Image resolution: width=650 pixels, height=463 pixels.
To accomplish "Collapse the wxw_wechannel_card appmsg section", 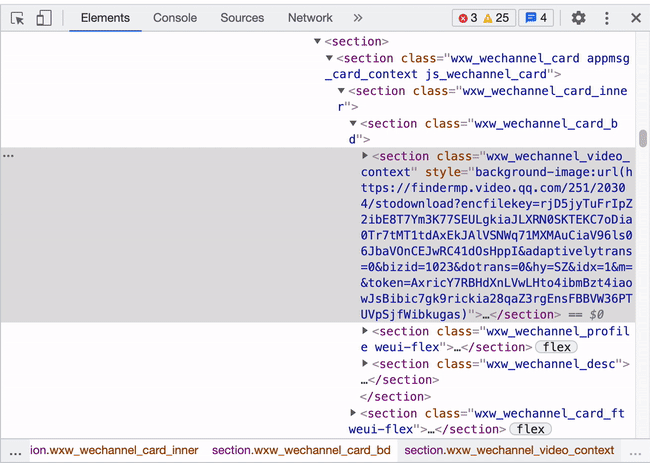I will [x=330, y=58].
